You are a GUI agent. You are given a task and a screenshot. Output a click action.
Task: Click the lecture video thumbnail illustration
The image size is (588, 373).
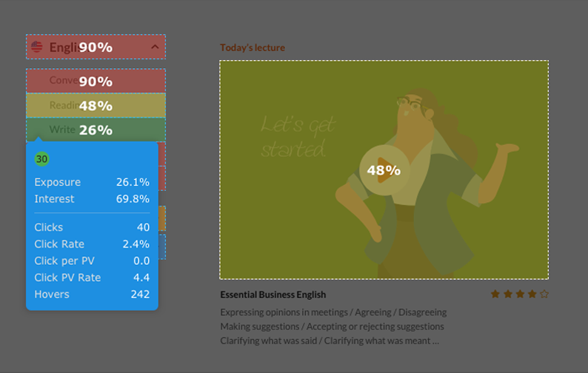click(x=384, y=169)
